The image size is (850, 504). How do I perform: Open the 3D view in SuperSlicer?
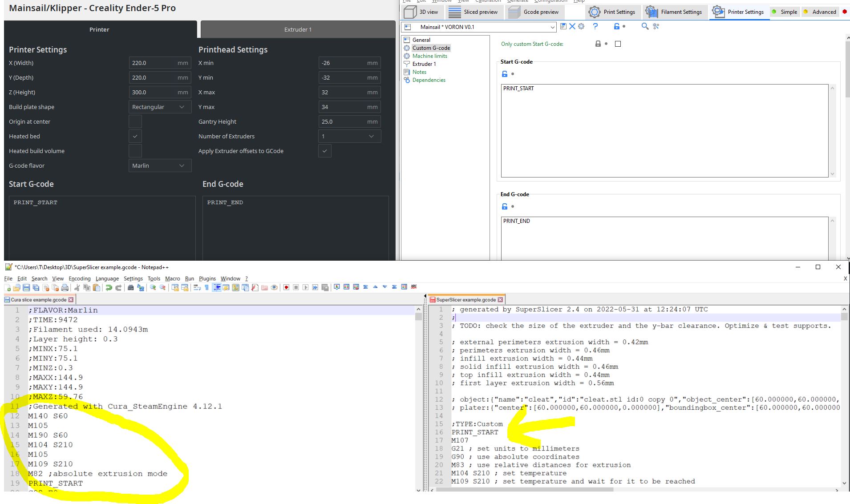424,12
